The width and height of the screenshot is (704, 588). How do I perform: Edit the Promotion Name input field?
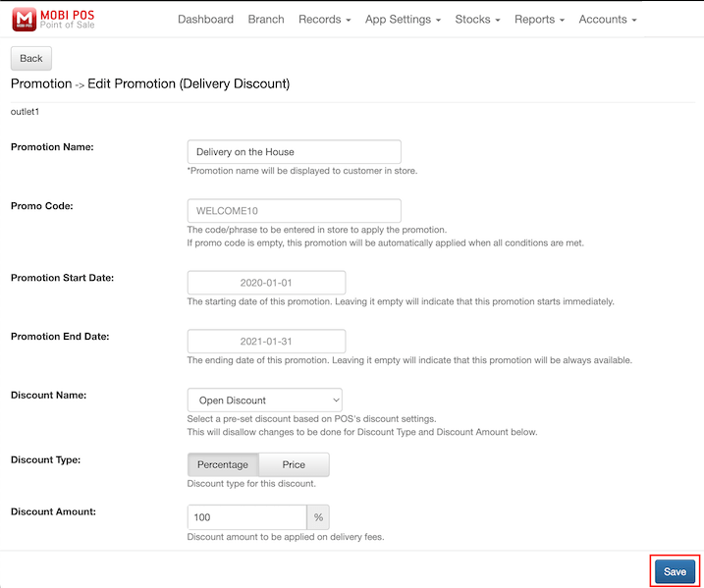click(295, 152)
